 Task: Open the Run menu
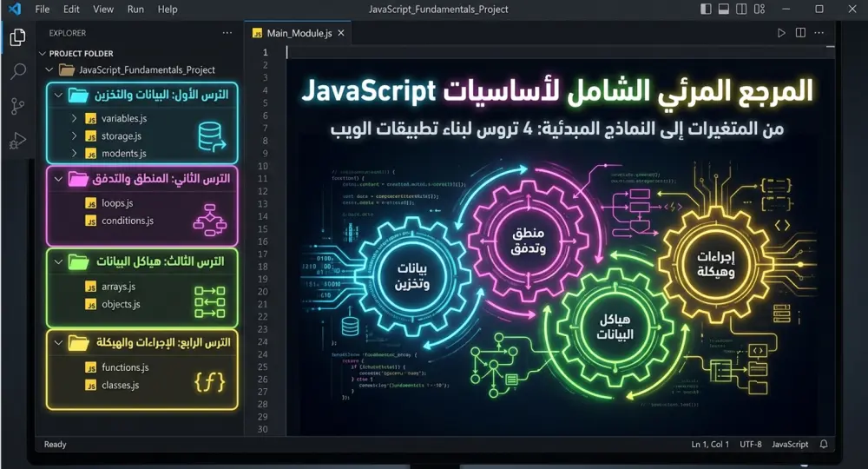(135, 10)
